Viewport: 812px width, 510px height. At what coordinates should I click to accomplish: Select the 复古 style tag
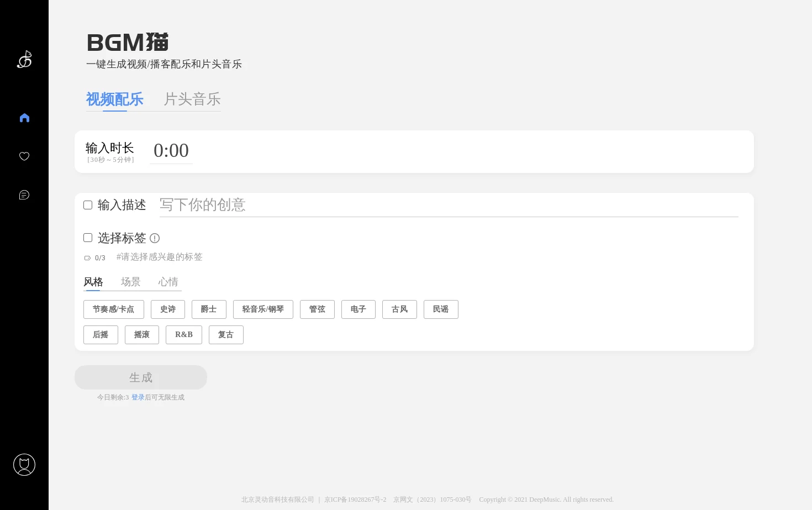(x=226, y=335)
